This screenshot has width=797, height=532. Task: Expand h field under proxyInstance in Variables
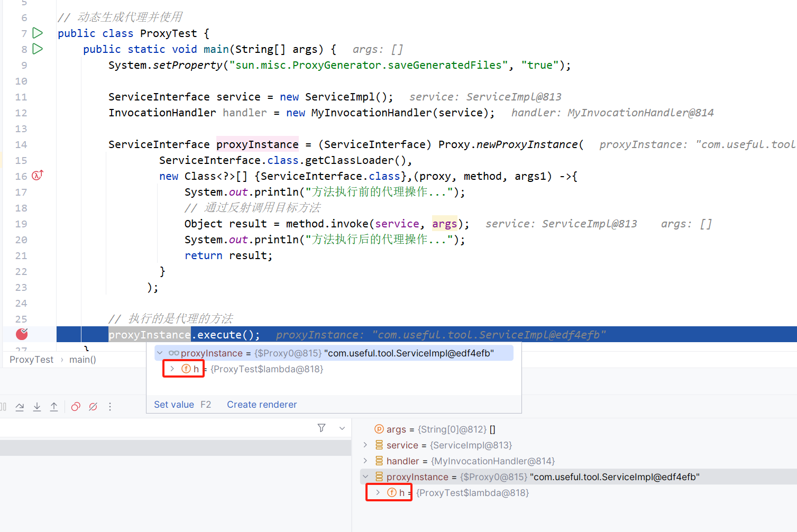pyautogui.click(x=378, y=492)
